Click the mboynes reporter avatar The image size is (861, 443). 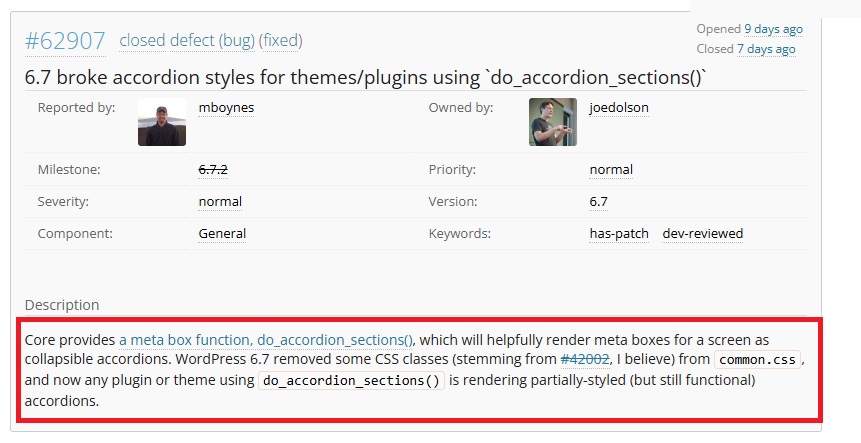point(162,122)
